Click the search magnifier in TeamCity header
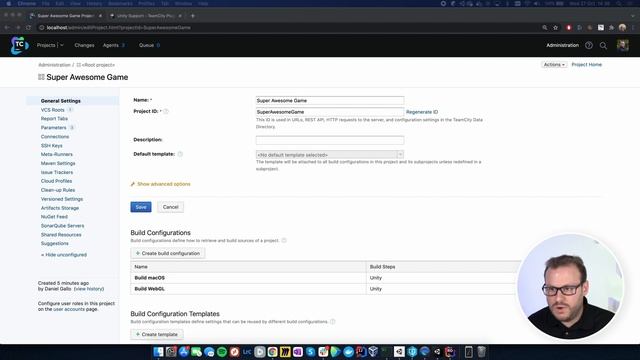 pyautogui.click(x=603, y=46)
